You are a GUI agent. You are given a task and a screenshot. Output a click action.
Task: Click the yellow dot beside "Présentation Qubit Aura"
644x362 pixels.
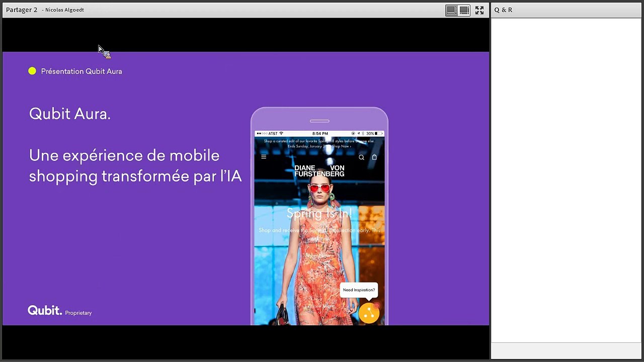pyautogui.click(x=32, y=71)
